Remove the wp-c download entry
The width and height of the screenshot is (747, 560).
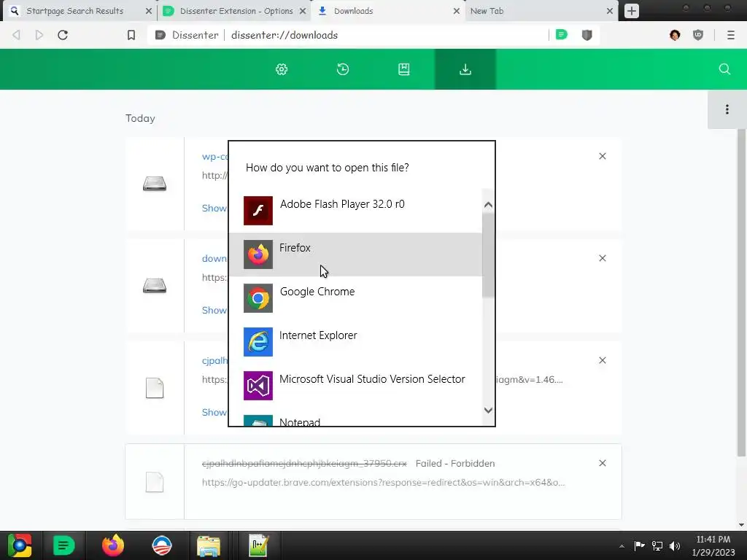(x=602, y=156)
